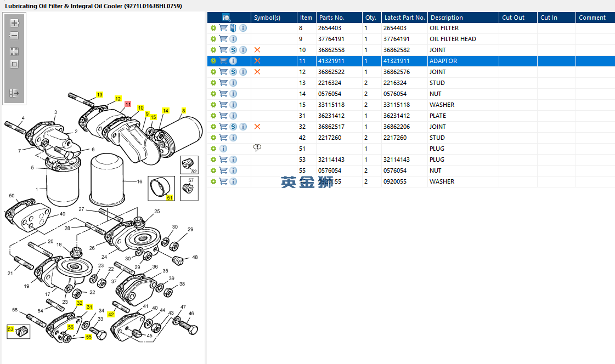Click the Latest Part No. column header

pyautogui.click(x=404, y=18)
